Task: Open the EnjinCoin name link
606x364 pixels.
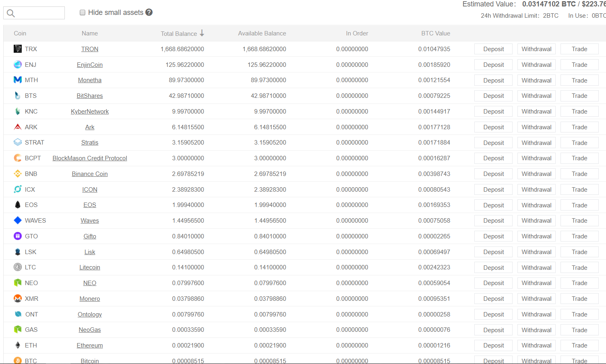Action: pos(90,65)
